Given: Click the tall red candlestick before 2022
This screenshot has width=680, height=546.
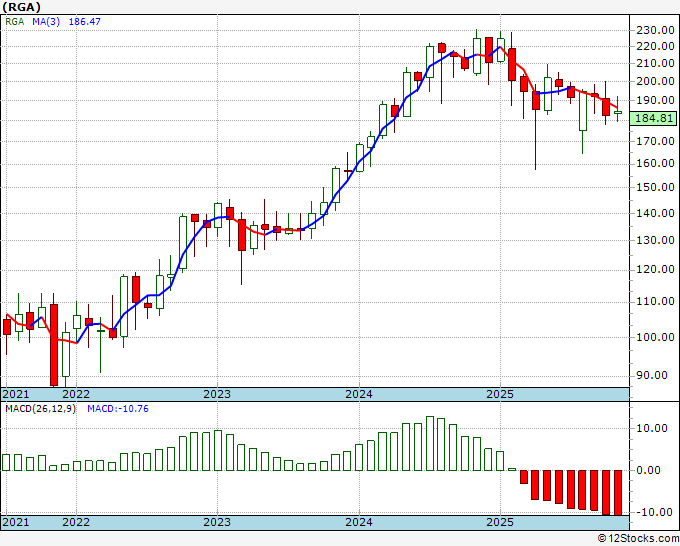Looking at the screenshot, I should point(54,345).
